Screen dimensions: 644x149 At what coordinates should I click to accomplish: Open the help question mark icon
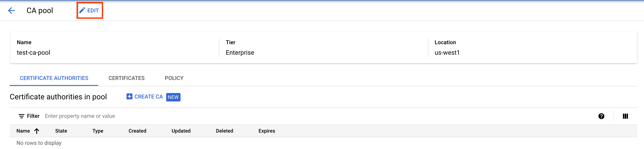[601, 116]
